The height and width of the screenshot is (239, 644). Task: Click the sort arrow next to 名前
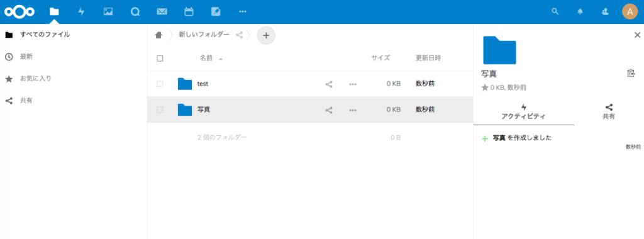[x=221, y=58]
